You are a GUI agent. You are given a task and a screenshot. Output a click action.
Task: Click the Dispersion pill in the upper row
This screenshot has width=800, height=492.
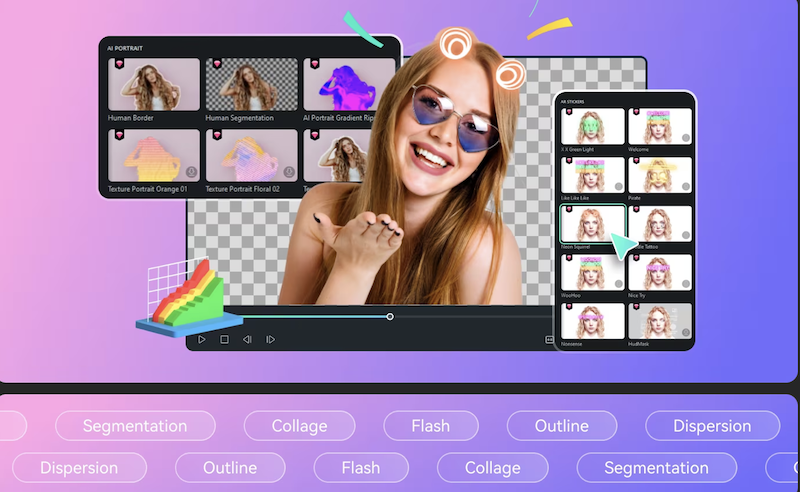tap(712, 426)
